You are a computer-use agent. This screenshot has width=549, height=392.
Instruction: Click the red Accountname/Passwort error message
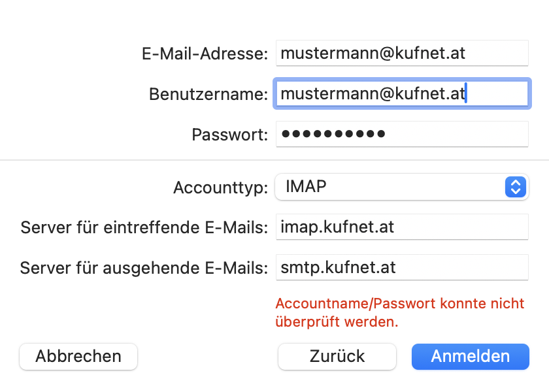pyautogui.click(x=399, y=312)
